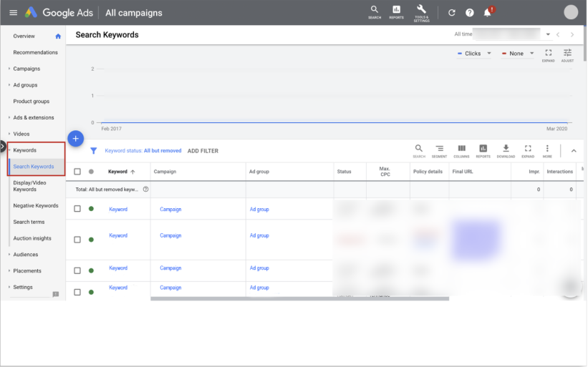Open Negative Keywords page
The width and height of the screenshot is (588, 367).
pos(36,205)
